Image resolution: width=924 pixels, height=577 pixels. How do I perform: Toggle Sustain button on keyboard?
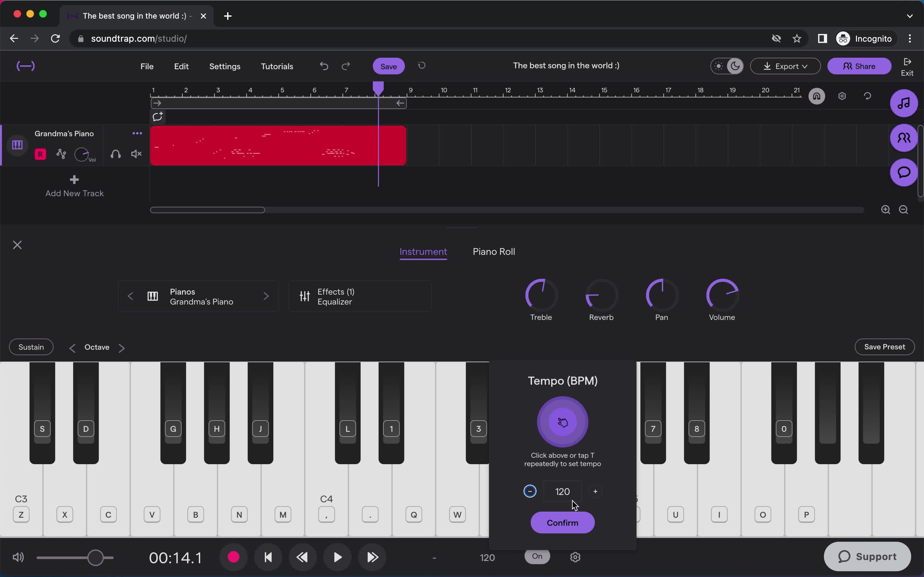tap(31, 346)
